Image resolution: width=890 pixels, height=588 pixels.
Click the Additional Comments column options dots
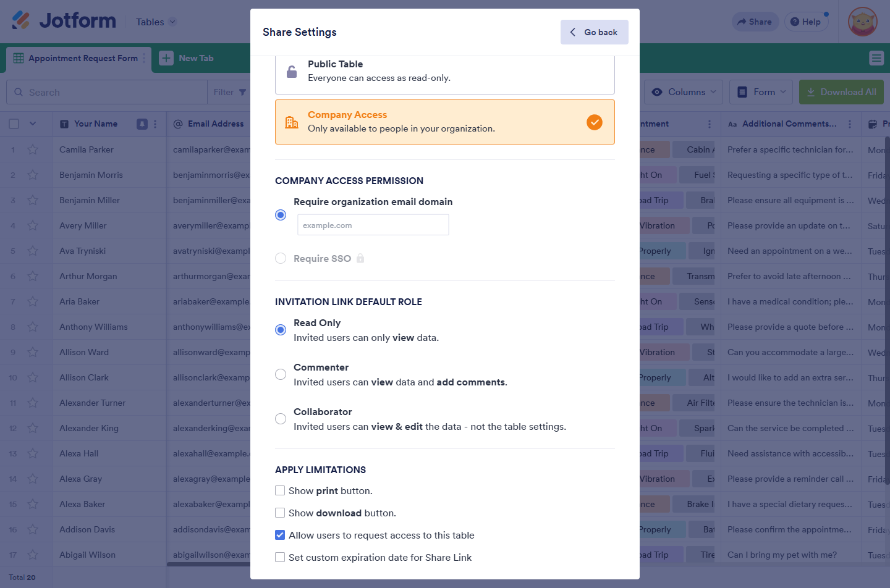coord(850,124)
